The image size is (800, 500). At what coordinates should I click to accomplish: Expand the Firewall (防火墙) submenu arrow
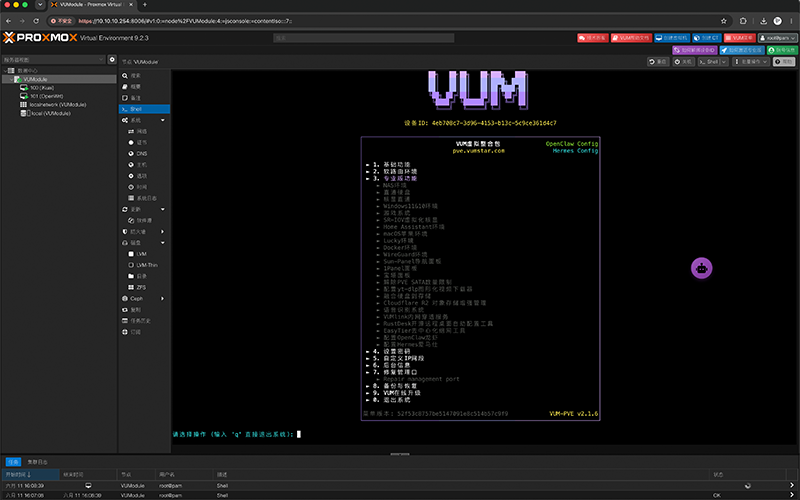click(x=163, y=232)
